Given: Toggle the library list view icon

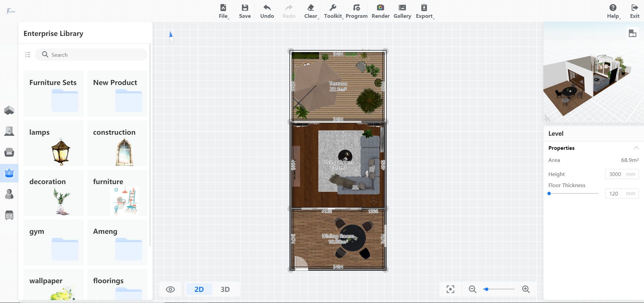Looking at the screenshot, I should pyautogui.click(x=28, y=54).
